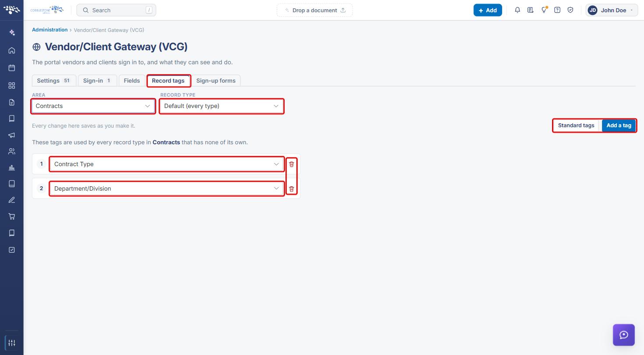Open the megaphone icon in the sidebar

click(x=12, y=135)
